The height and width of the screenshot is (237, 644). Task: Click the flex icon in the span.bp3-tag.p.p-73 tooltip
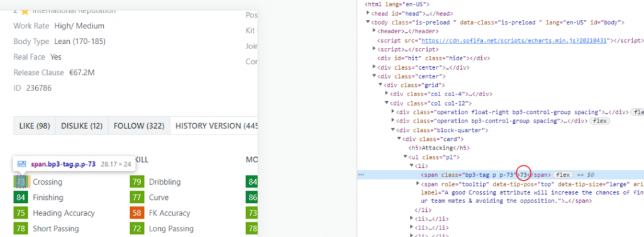click(22, 164)
